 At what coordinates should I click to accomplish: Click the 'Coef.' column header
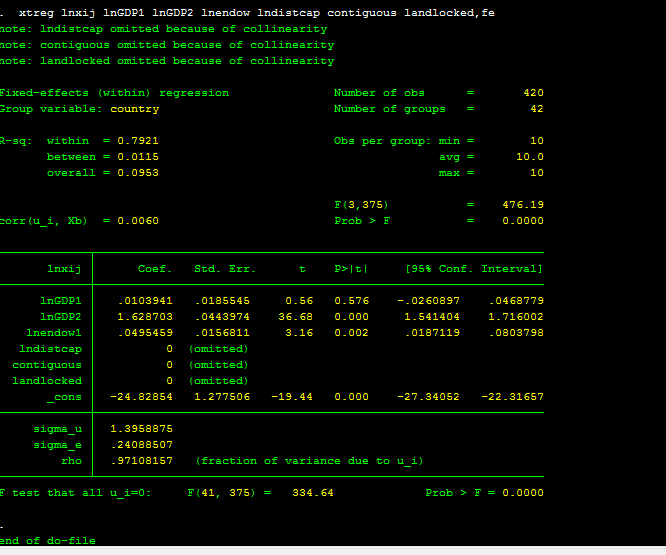click(x=155, y=269)
